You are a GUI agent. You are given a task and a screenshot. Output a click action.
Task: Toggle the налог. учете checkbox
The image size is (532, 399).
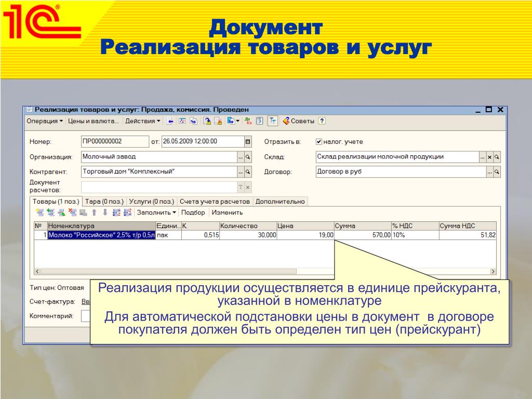[x=319, y=142]
